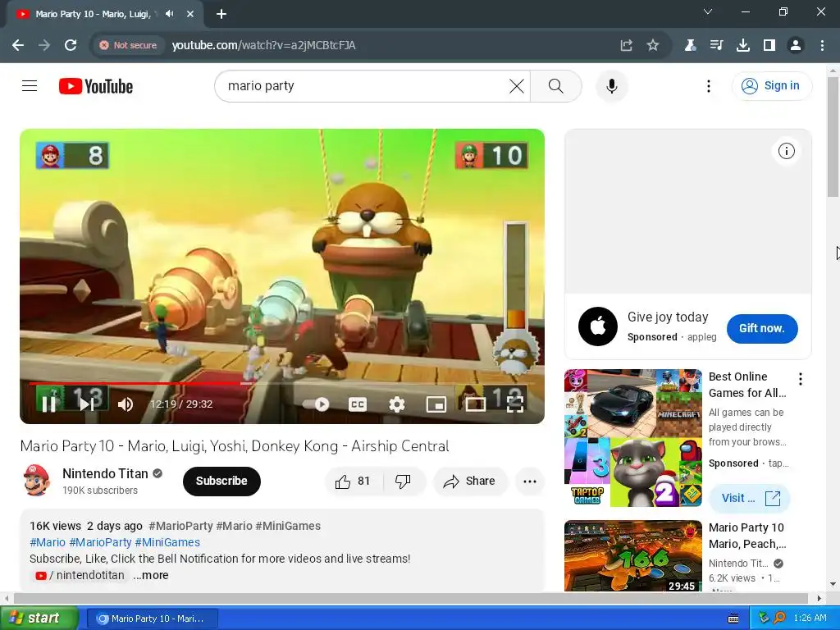
Task: Mute the tab via speaker icon
Action: (x=170, y=14)
